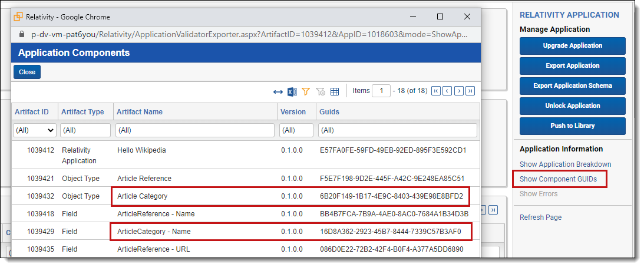Viewport: 644px width, 267px height.
Task: Click the GUID starting with E57FA0FE
Action: pyautogui.click(x=393, y=150)
